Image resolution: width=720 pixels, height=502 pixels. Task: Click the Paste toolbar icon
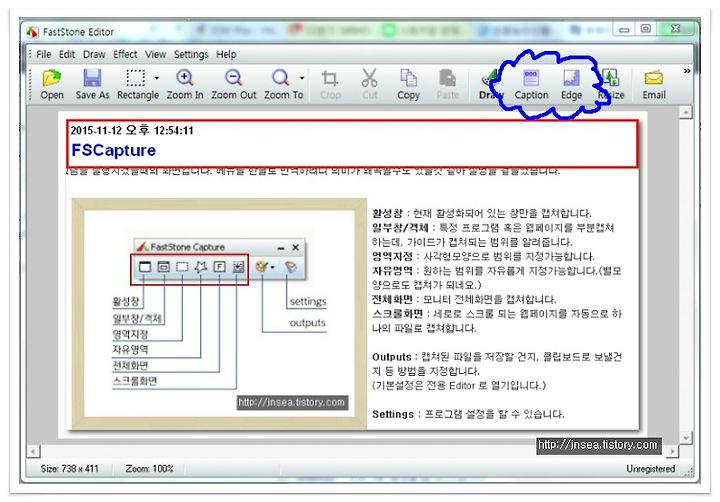point(447,78)
